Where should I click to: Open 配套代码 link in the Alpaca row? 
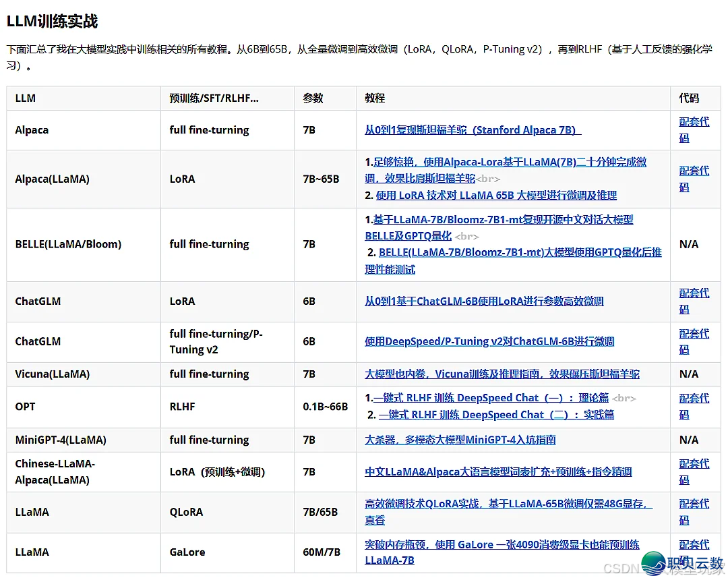pyautogui.click(x=694, y=129)
